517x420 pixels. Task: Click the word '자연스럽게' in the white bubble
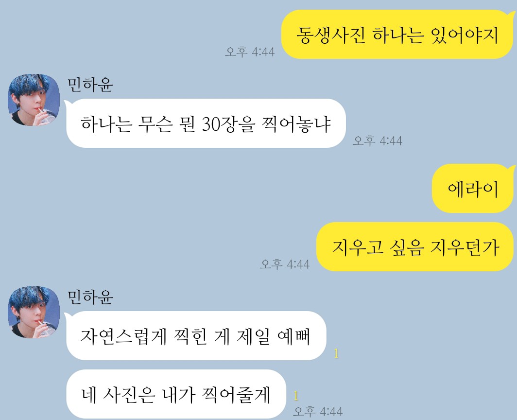click(123, 337)
